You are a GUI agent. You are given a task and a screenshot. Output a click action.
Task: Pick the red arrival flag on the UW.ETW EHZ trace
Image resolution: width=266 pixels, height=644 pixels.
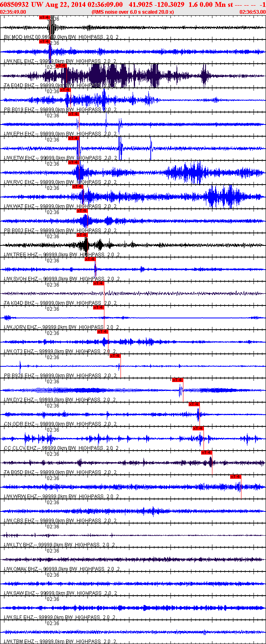[74, 138]
